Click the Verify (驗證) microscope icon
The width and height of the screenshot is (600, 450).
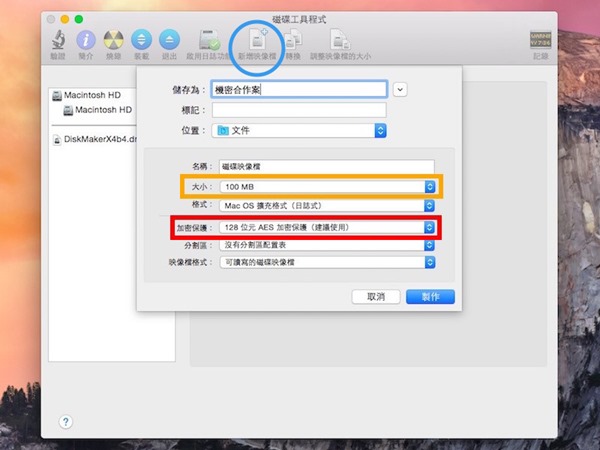coord(58,40)
